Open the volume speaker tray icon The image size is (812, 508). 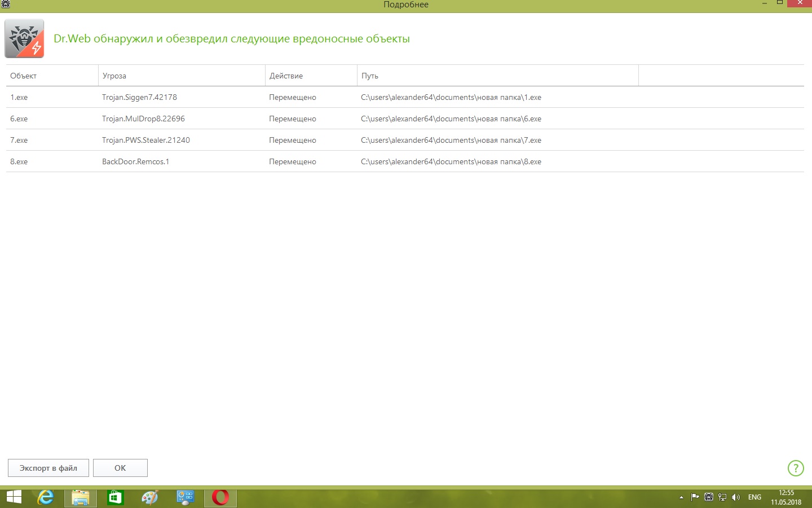[x=735, y=497]
